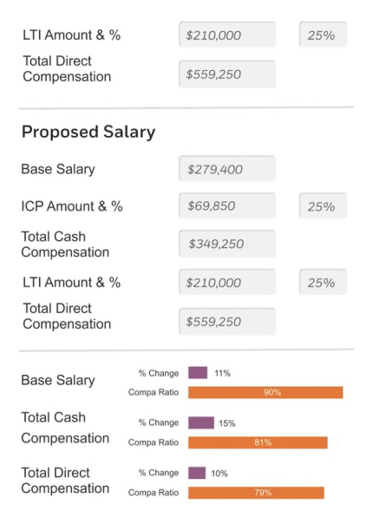Click the purple Base Salary 11% change bar
The image size is (381, 524).
click(x=198, y=373)
